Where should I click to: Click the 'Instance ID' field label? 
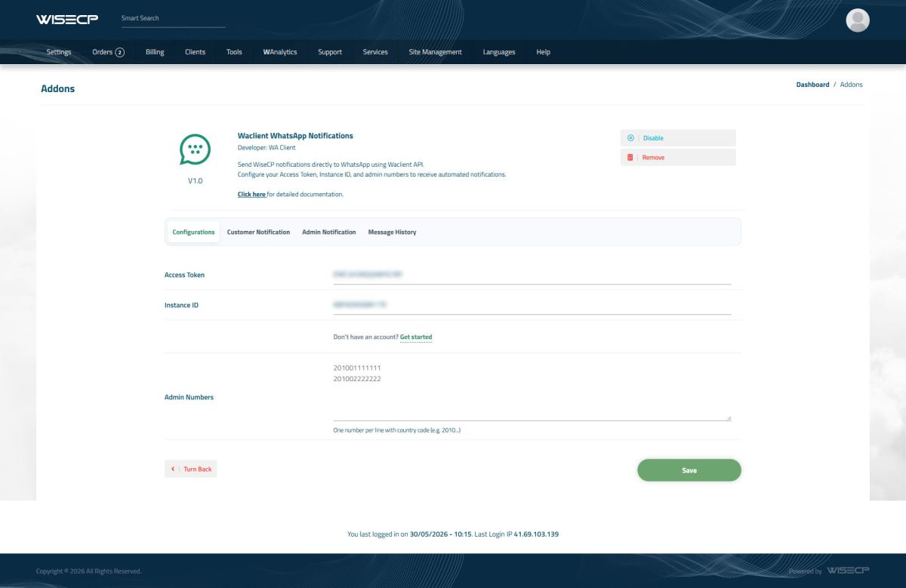(181, 305)
